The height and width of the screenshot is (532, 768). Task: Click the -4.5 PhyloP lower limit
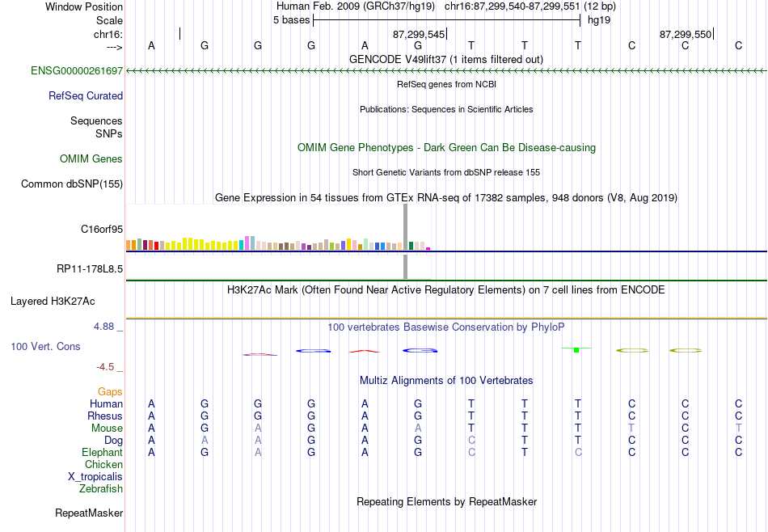[x=105, y=367]
